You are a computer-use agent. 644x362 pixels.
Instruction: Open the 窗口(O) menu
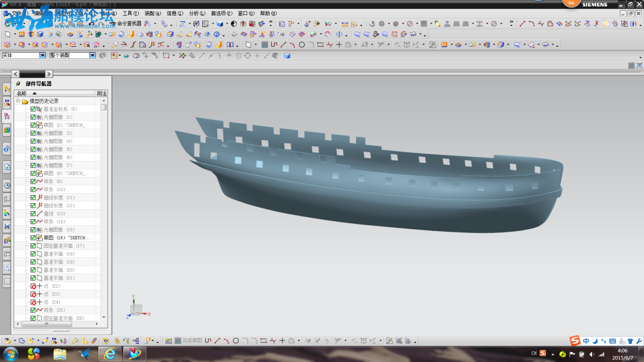pos(247,14)
